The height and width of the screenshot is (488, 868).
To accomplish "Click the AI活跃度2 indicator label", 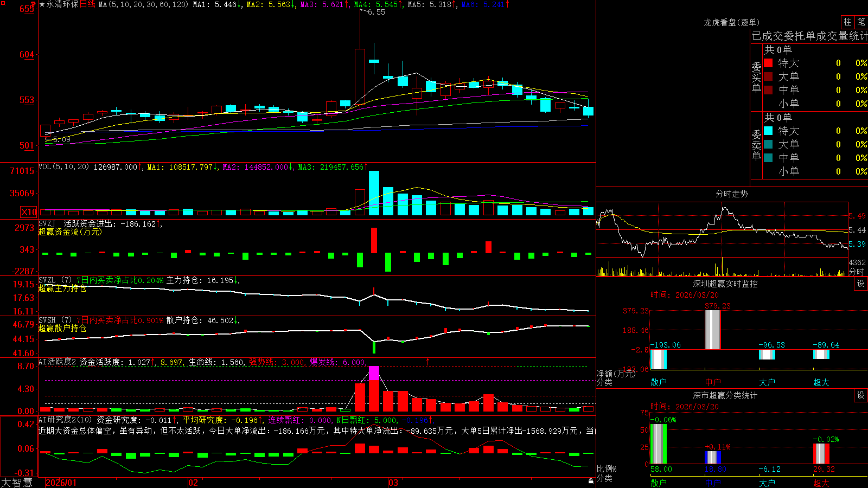I will click(x=58, y=362).
